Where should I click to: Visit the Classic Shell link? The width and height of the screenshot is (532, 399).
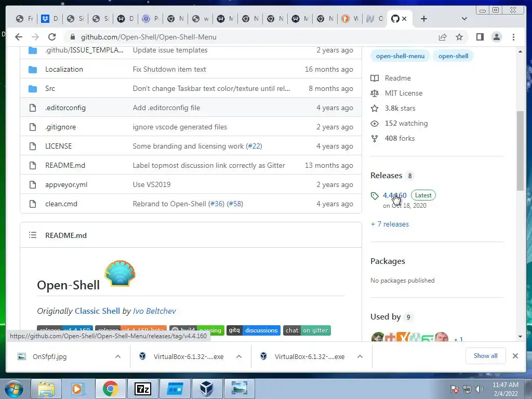pyautogui.click(x=97, y=311)
